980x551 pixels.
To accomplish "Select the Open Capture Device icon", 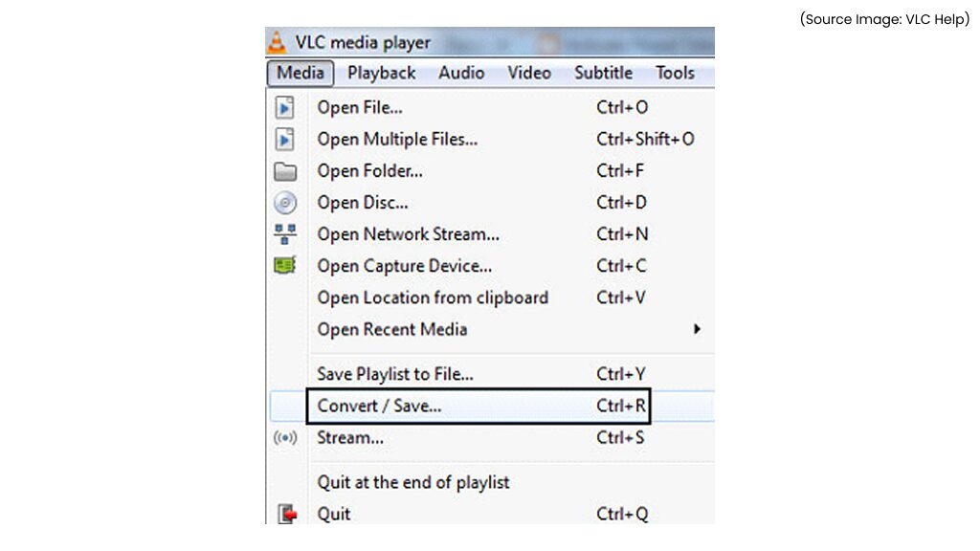I will pyautogui.click(x=285, y=266).
